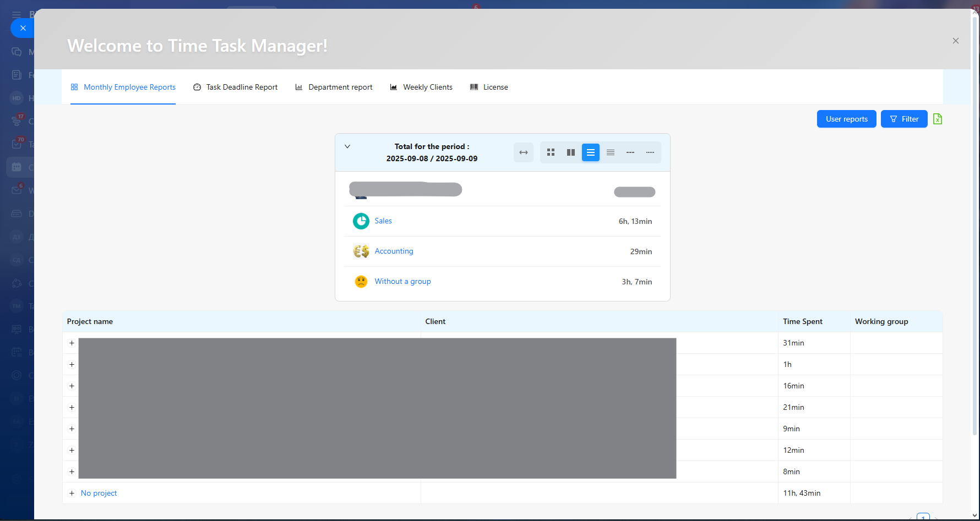Viewport: 980px width, 521px height.
Task: Select the dotted smallest view icon
Action: (x=650, y=152)
